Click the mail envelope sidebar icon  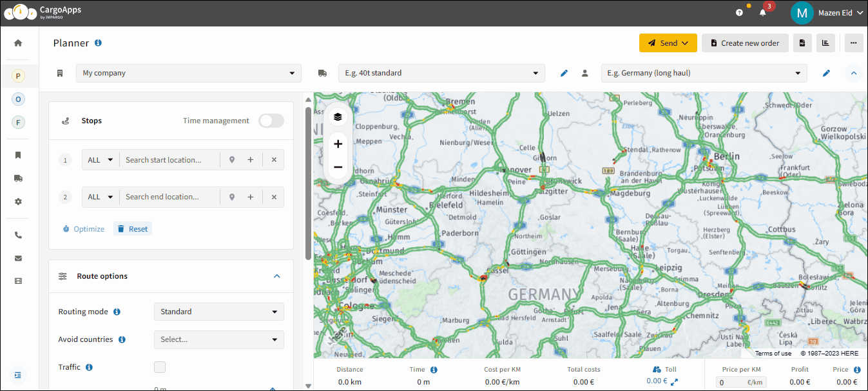18,258
